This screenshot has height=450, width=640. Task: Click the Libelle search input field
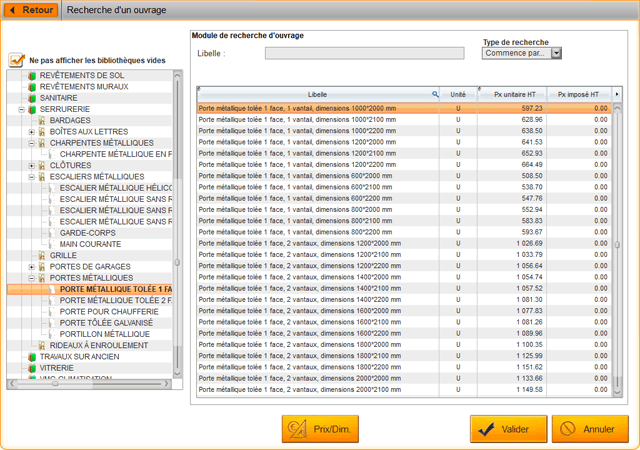click(x=364, y=53)
